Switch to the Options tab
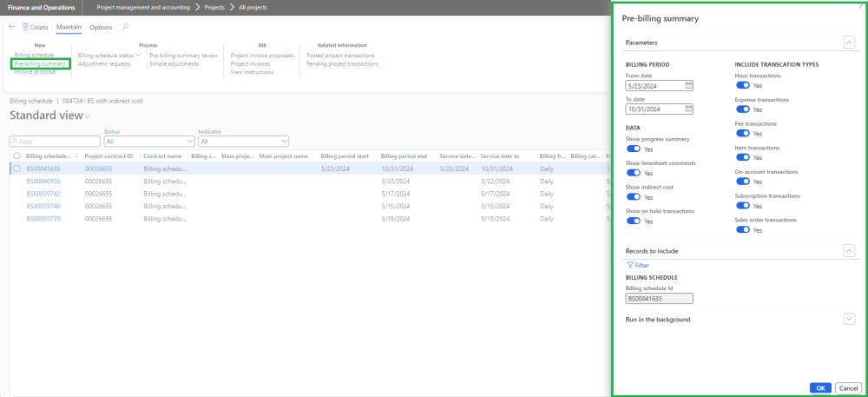868x397 pixels. 101,28
